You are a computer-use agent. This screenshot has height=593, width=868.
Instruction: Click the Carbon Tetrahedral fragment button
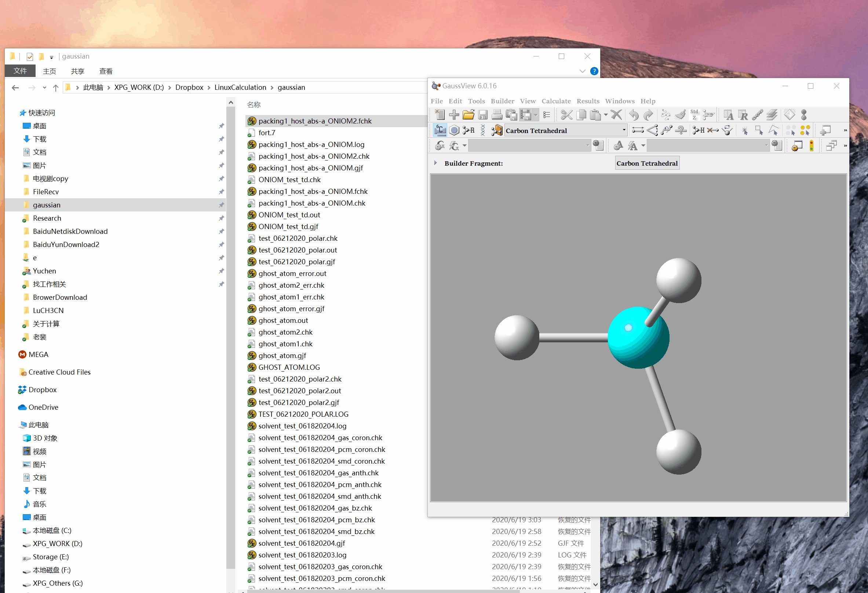[647, 163]
